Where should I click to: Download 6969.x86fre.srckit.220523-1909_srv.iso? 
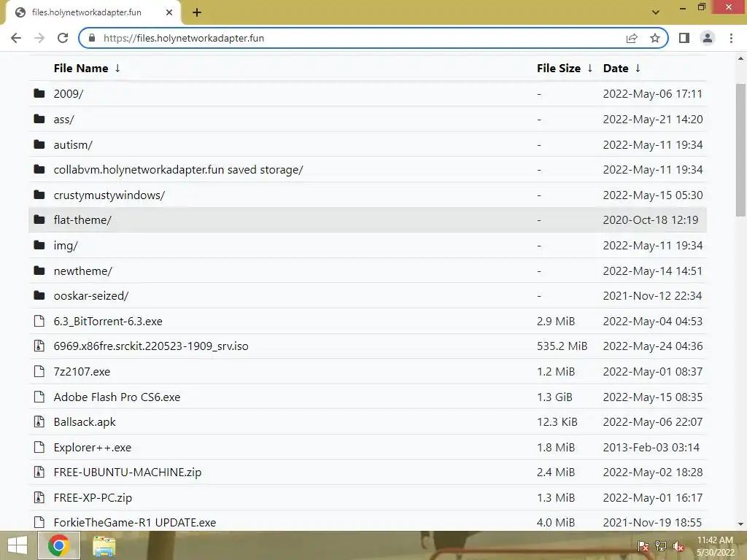pos(151,346)
